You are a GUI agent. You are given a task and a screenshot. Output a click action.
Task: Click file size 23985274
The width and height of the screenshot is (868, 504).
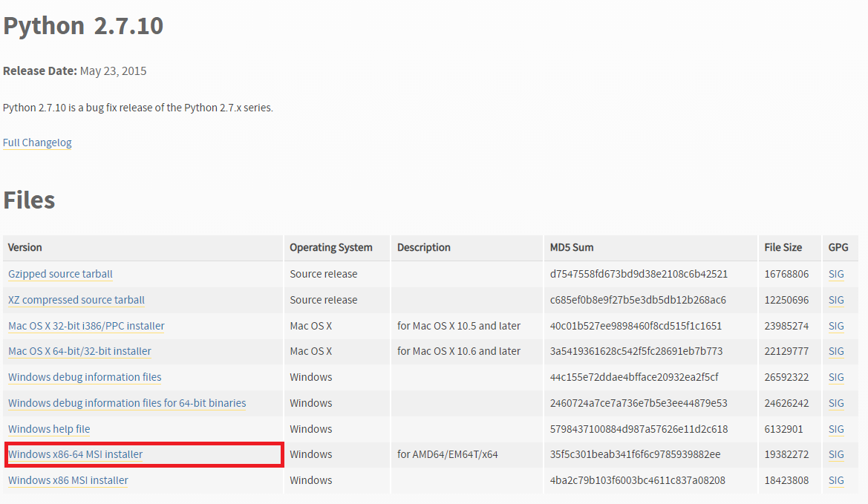[786, 326]
